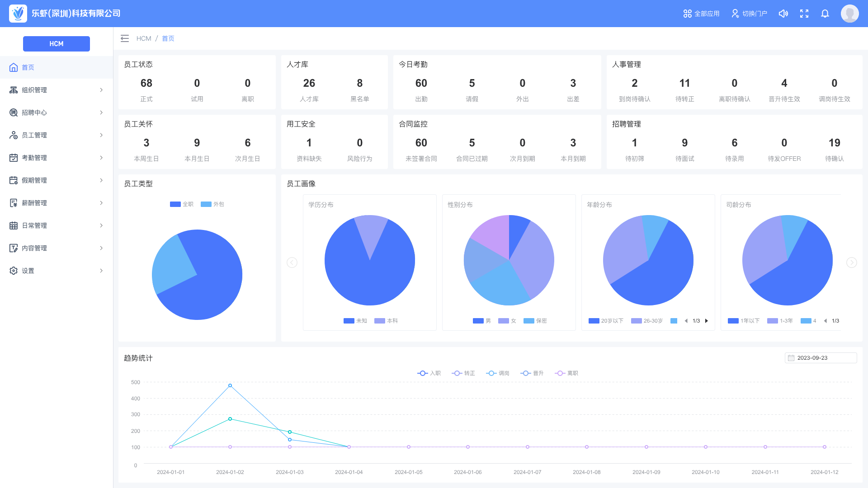868x488 pixels.
Task: Expand 设置 sidebar menu chevron
Action: tap(101, 271)
